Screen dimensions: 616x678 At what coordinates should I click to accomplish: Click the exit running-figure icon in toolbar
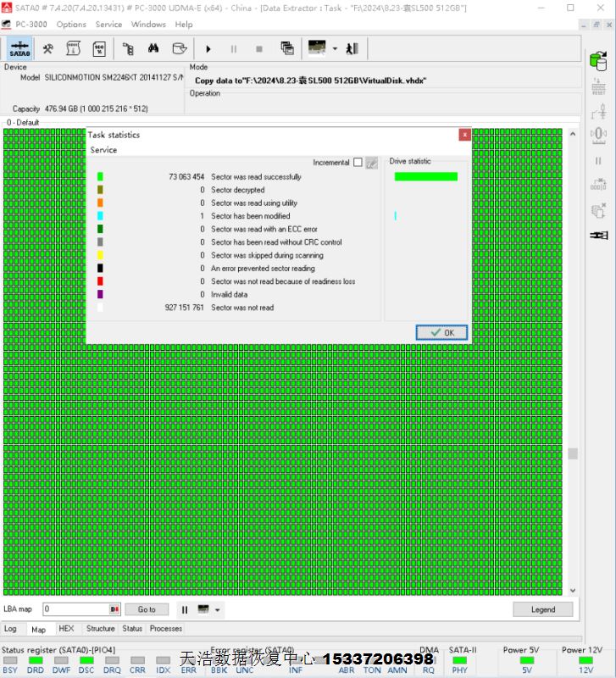click(352, 48)
